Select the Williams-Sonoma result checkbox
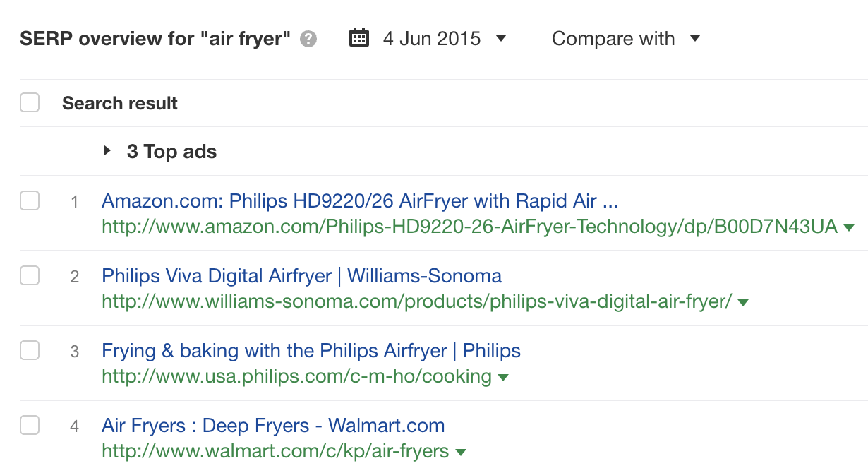This screenshot has height=473, width=868. [30, 276]
